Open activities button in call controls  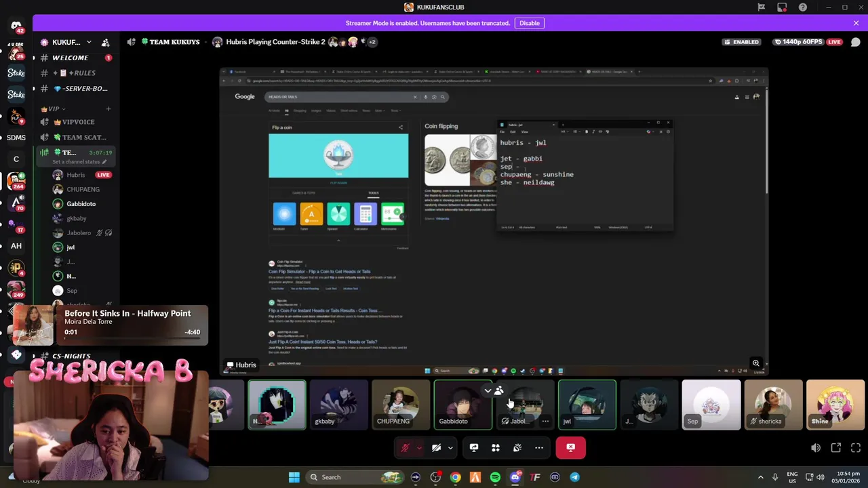pos(496,447)
